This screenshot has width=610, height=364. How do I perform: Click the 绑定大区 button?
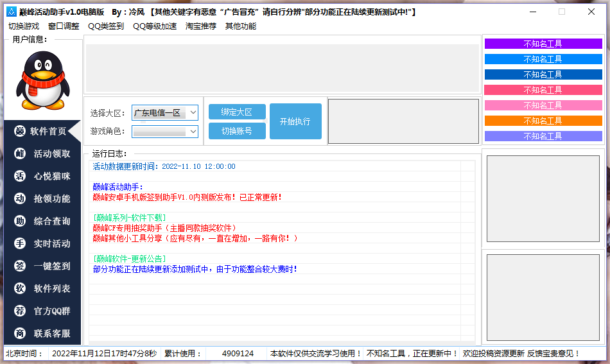(x=237, y=112)
